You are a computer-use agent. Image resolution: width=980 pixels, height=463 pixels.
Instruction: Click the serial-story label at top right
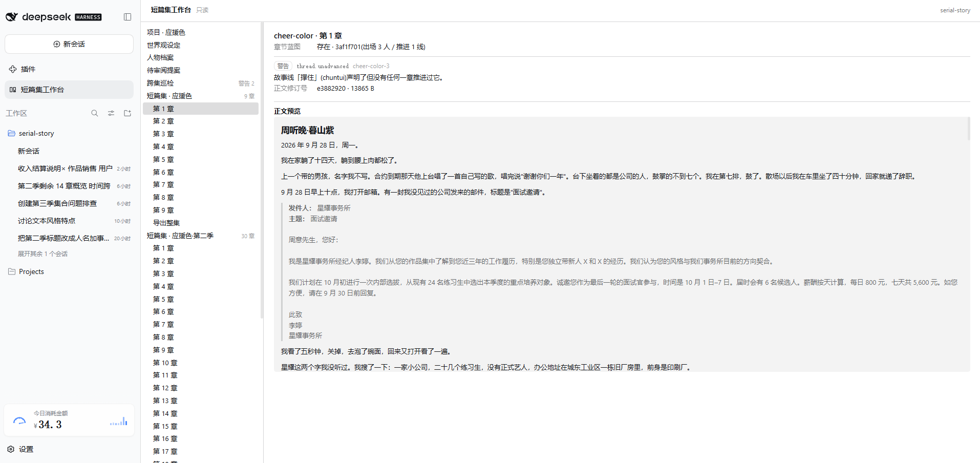click(x=955, y=10)
